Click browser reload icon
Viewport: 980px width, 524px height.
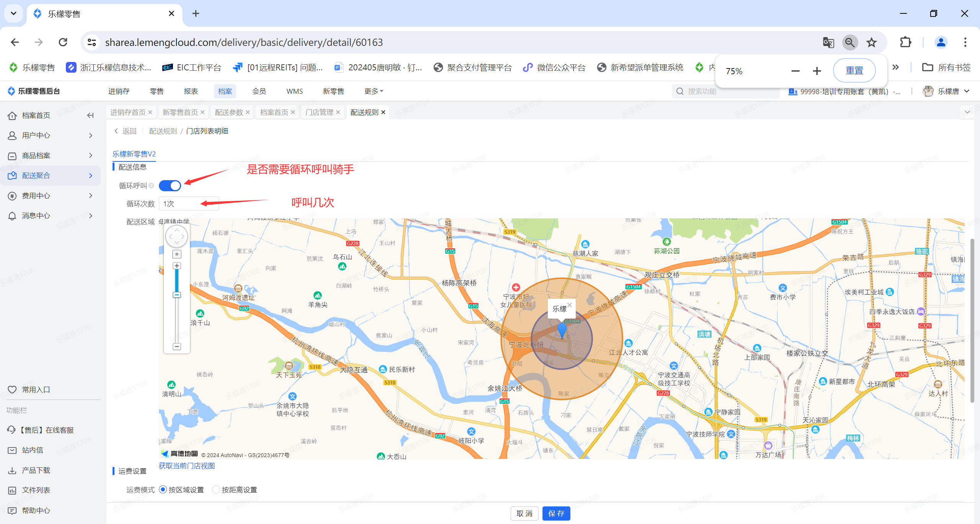pyautogui.click(x=63, y=42)
